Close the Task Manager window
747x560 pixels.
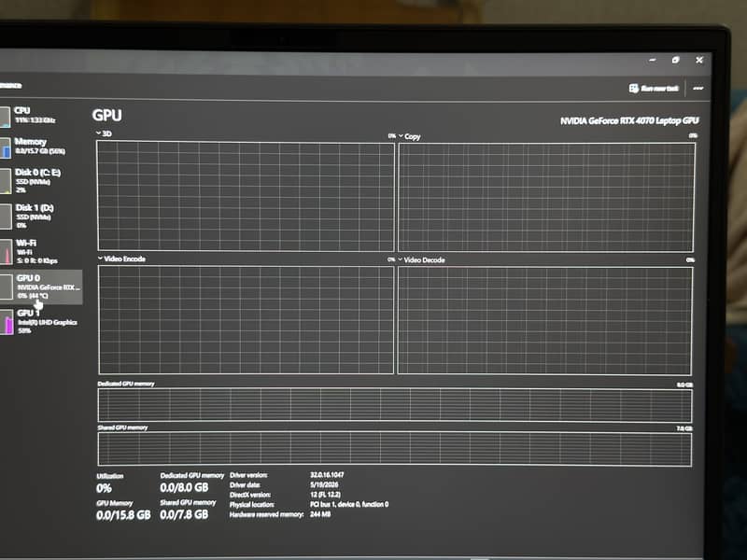698,60
